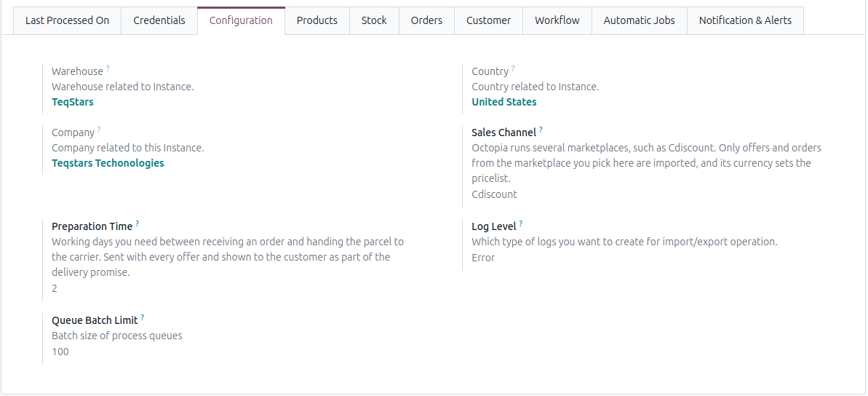The width and height of the screenshot is (868, 396).
Task: Click the working days preparation description text
Action: click(228, 258)
